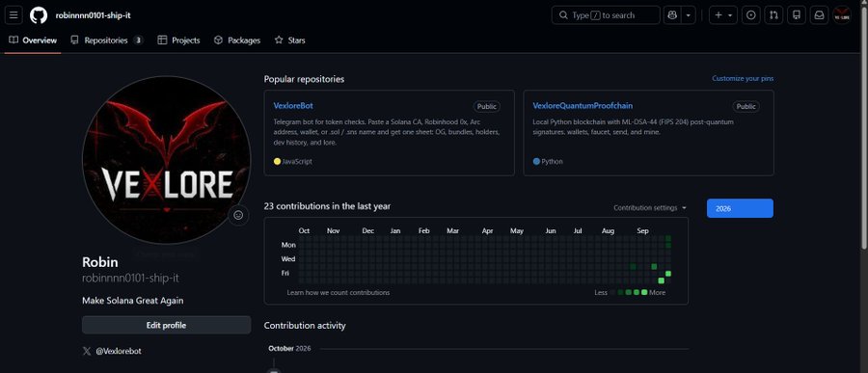Open the hamburger navigation menu

(14, 15)
